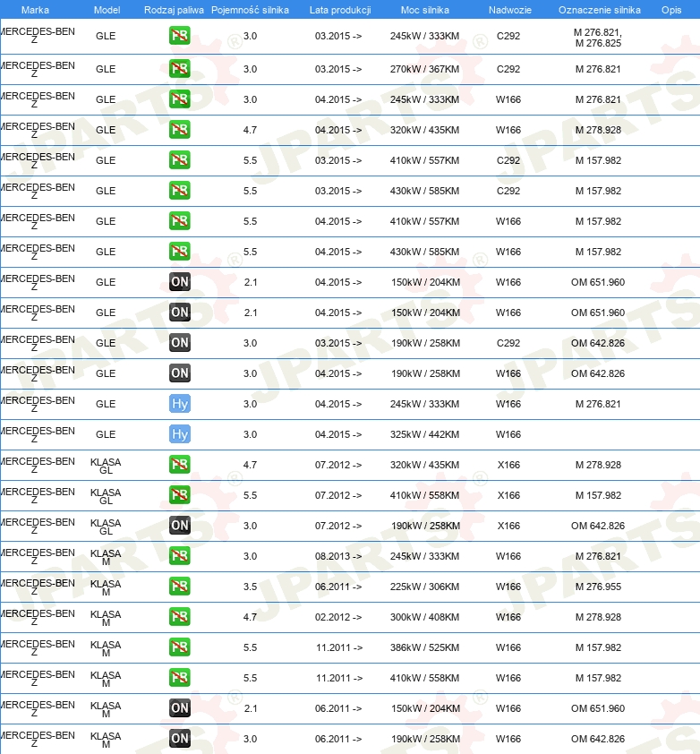Click petrol icon in KLASA M 08.2013 row
This screenshot has width=700, height=754.
tap(179, 556)
